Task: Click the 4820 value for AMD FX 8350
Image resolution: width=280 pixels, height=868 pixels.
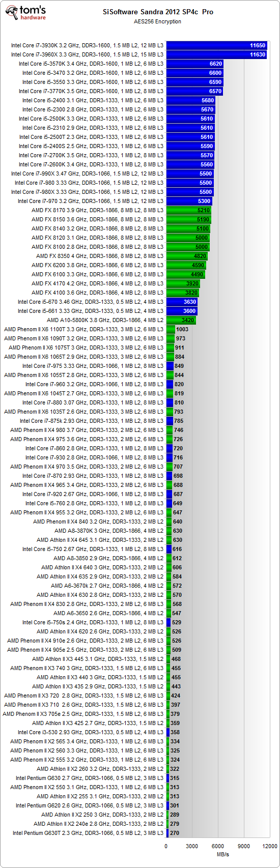Action: 200,256
